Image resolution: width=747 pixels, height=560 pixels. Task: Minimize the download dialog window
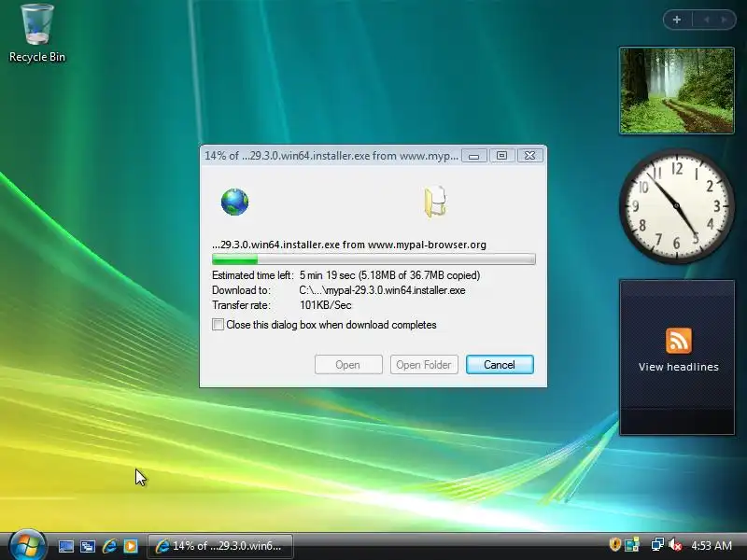click(x=474, y=156)
